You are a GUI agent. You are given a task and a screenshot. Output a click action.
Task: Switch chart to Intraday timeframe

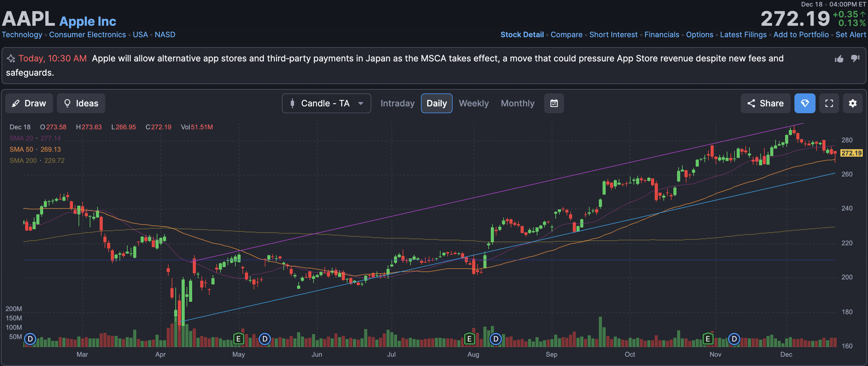point(397,103)
